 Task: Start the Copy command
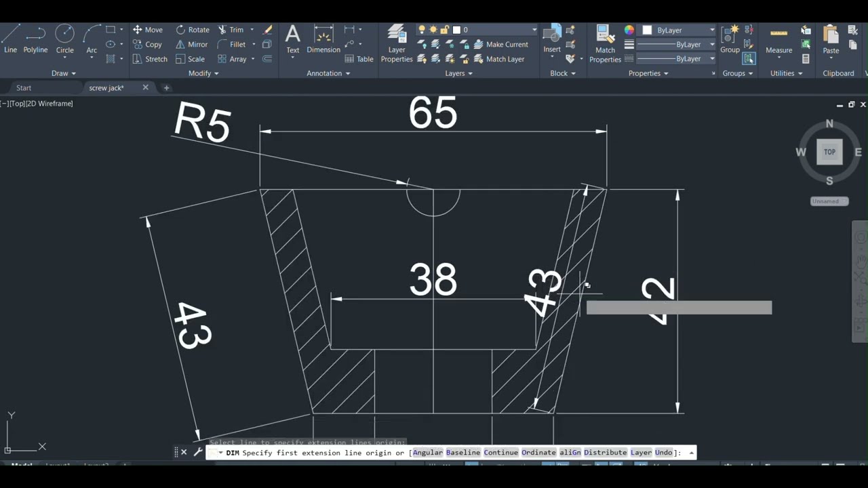147,45
